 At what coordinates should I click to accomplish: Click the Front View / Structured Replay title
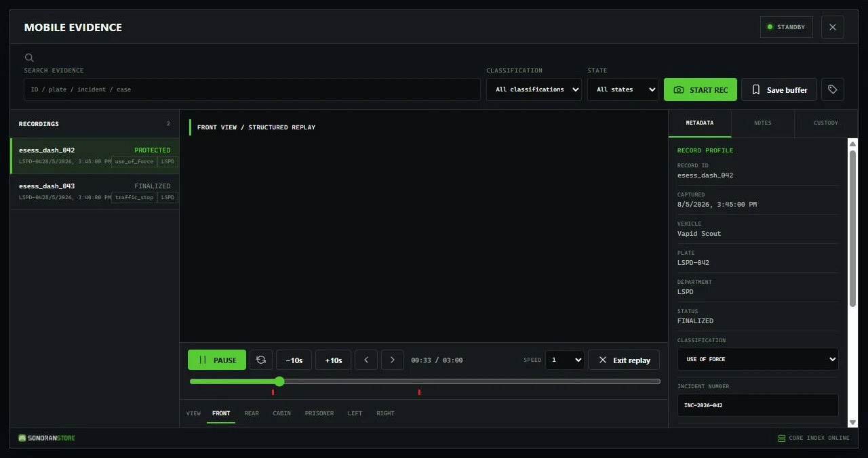(256, 127)
